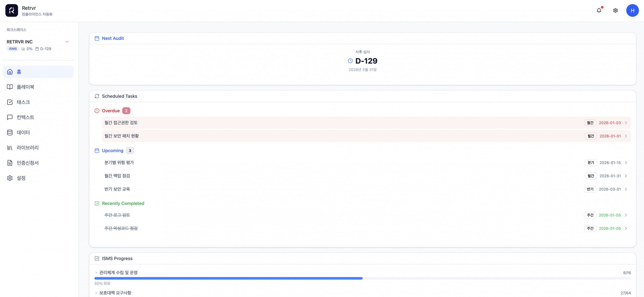This screenshot has width=644, height=297.
Task: Click the ISMS badge in workspace
Action: click(x=13, y=49)
